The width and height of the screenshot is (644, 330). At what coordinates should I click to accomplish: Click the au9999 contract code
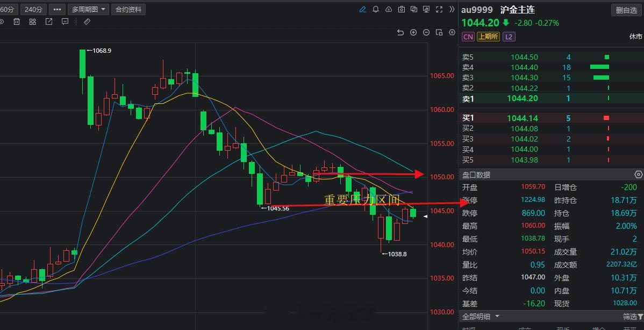click(477, 10)
